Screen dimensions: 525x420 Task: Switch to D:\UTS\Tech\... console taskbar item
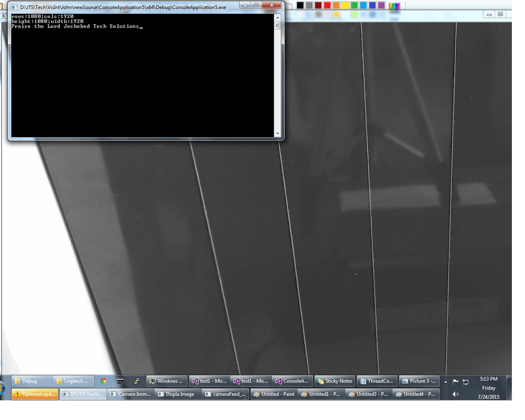tap(83, 394)
